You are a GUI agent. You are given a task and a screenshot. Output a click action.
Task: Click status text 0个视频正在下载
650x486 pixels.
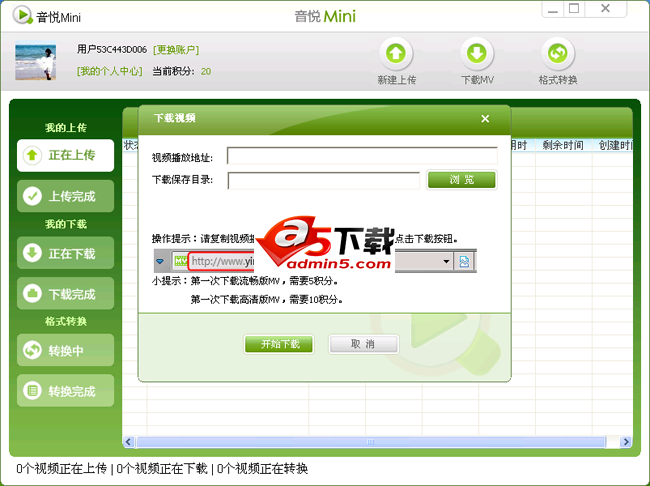point(162,469)
